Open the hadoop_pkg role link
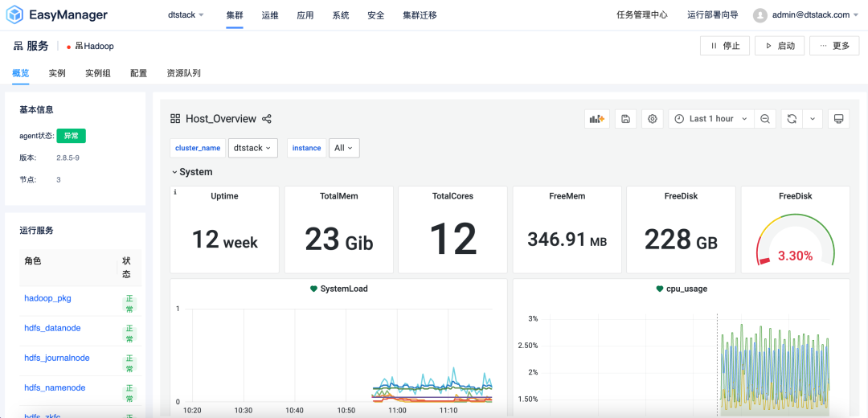 pos(47,298)
